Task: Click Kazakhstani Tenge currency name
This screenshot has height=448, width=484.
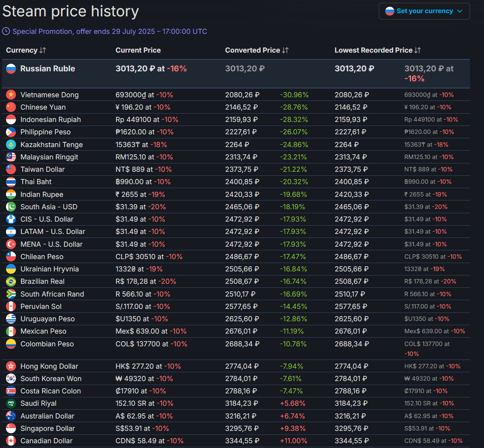Action: pyautogui.click(x=52, y=145)
